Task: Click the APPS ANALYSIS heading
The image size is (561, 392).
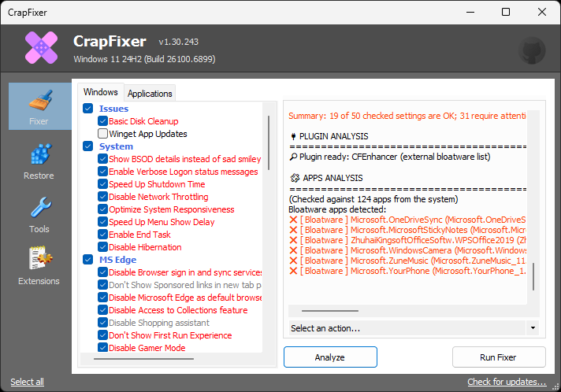Action: click(333, 178)
